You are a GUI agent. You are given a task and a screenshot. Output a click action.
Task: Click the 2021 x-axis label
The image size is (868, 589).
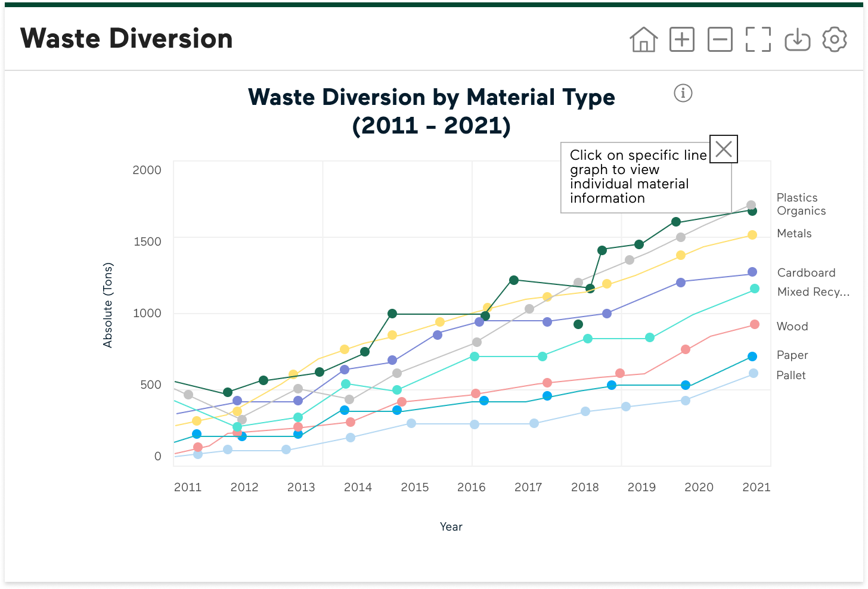(x=757, y=488)
